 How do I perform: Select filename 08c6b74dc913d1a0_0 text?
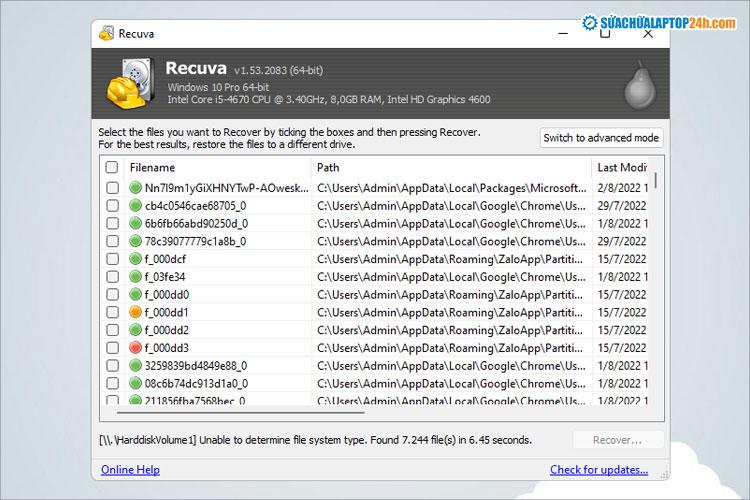pos(196,383)
